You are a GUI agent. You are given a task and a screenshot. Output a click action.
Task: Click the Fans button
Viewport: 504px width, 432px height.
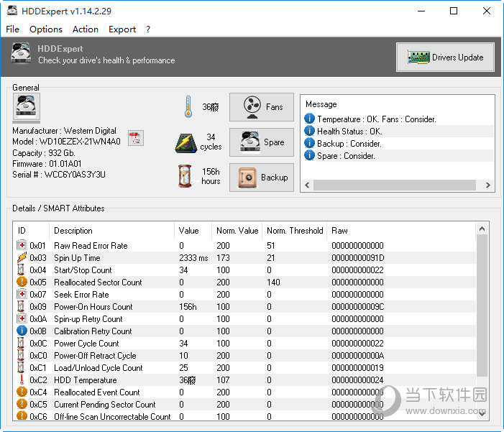pyautogui.click(x=262, y=107)
